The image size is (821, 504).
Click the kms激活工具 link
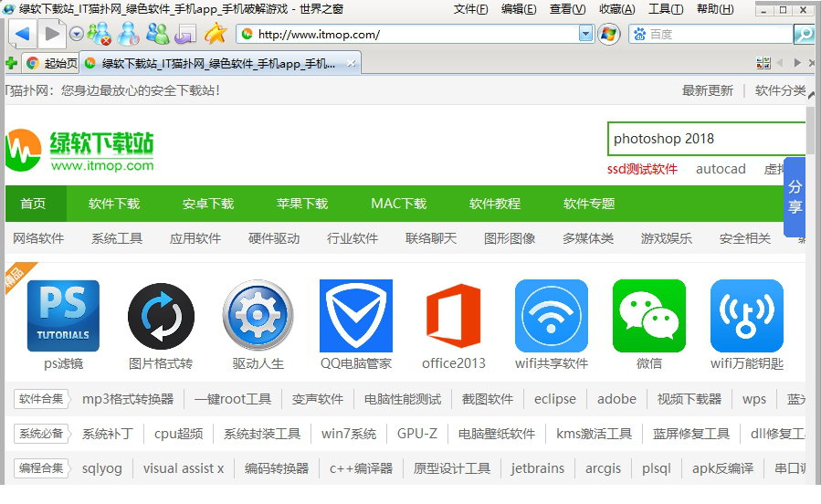[x=594, y=434]
